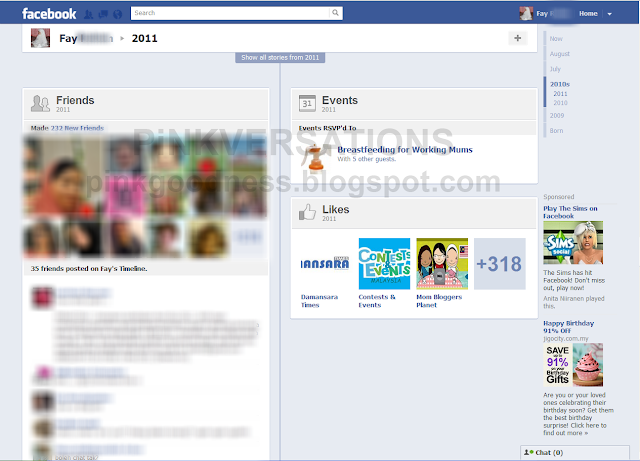Go to Home in top bar

588,13
